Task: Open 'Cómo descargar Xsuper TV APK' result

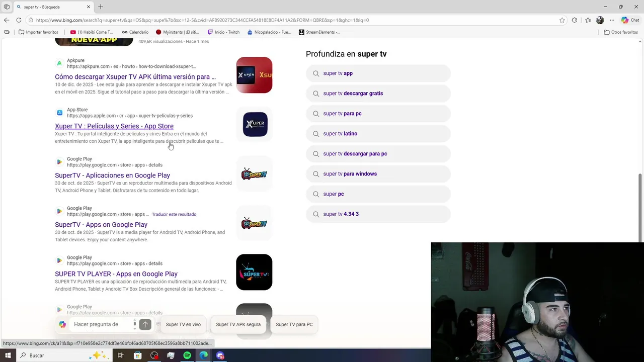Action: coord(135,77)
